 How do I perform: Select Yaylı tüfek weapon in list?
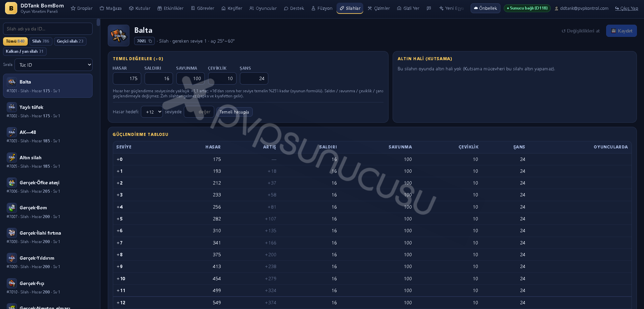[48, 111]
